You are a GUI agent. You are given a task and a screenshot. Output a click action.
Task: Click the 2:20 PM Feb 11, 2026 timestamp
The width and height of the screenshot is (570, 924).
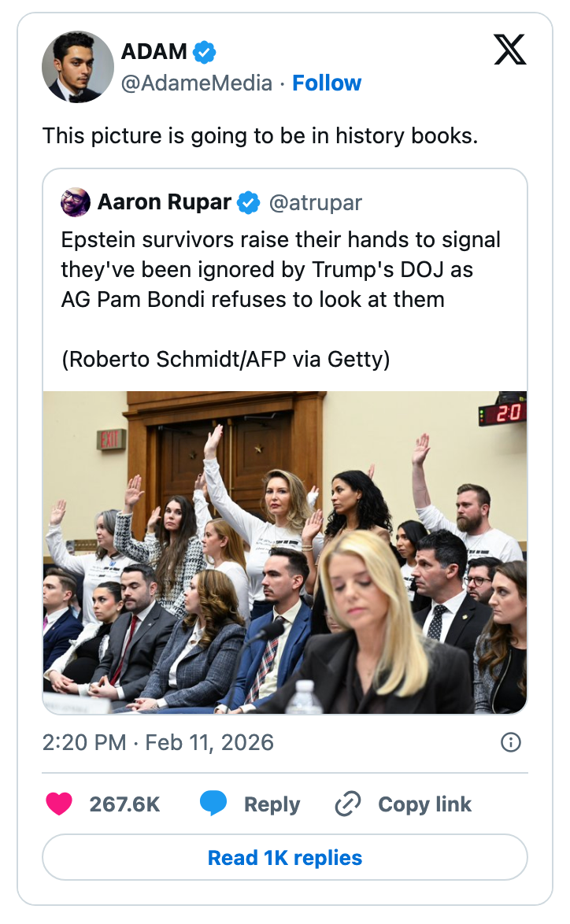click(x=158, y=742)
